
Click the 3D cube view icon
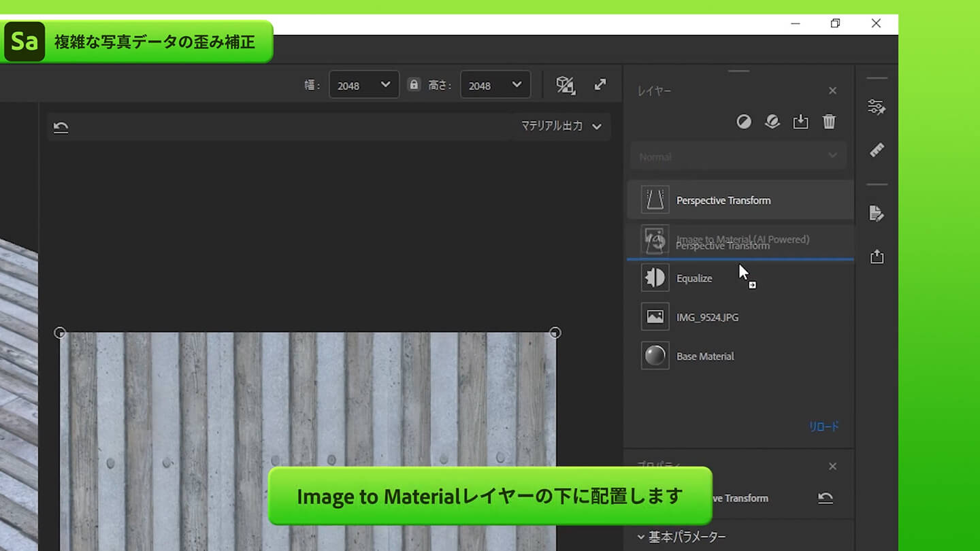coord(566,84)
